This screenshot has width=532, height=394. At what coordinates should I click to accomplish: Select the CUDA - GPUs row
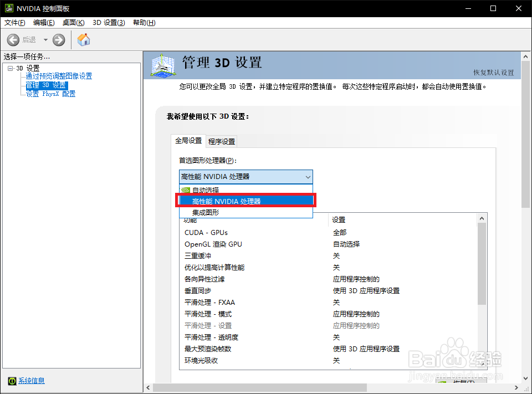tap(328, 232)
